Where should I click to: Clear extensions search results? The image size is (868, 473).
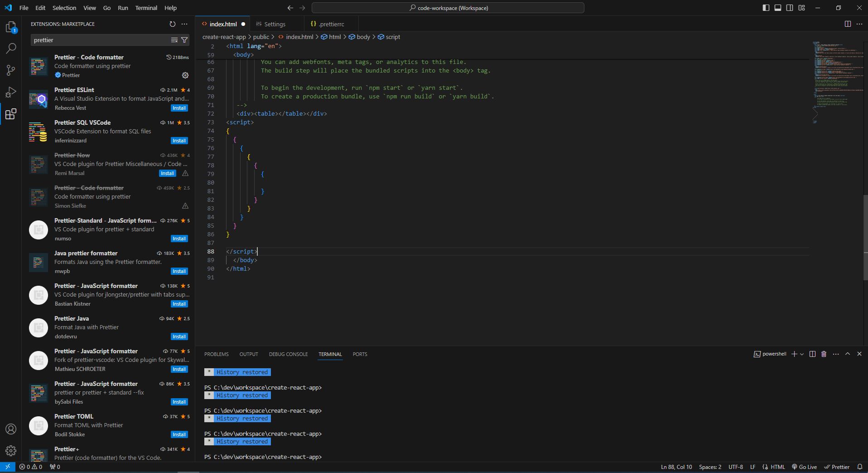click(174, 40)
